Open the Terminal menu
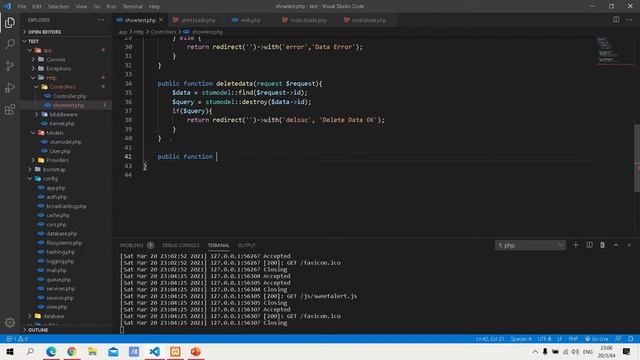Image resolution: width=640 pixels, height=360 pixels. (x=133, y=7)
